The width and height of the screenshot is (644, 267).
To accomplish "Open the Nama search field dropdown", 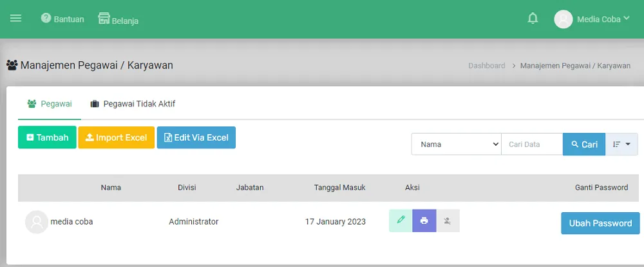I will 456,144.
